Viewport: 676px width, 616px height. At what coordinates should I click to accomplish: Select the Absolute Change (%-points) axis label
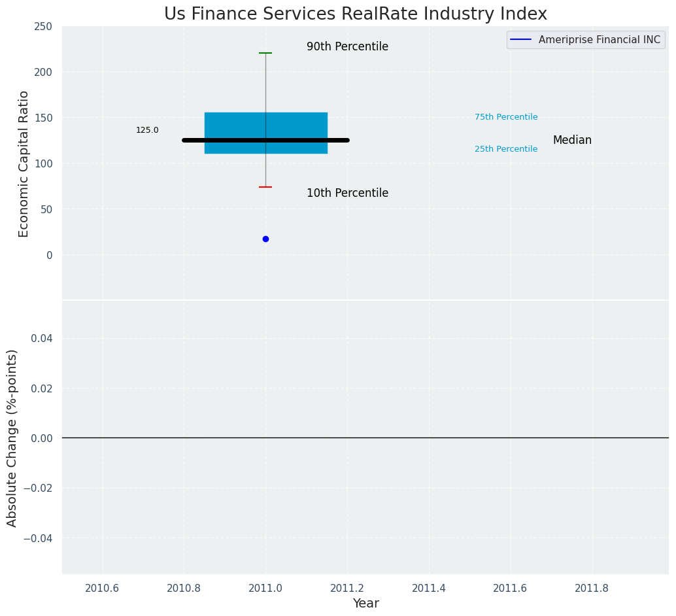point(12,437)
